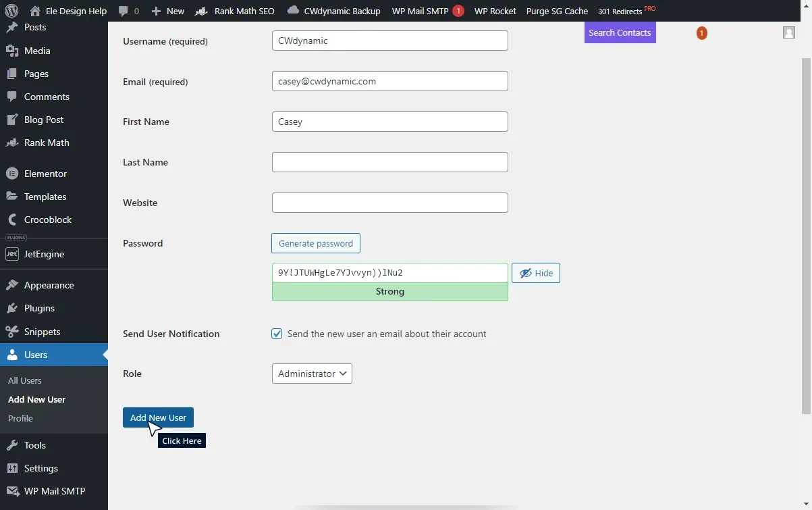Open Rank Math from the sidebar
Screen dimensions: 812x510
(12, 143)
